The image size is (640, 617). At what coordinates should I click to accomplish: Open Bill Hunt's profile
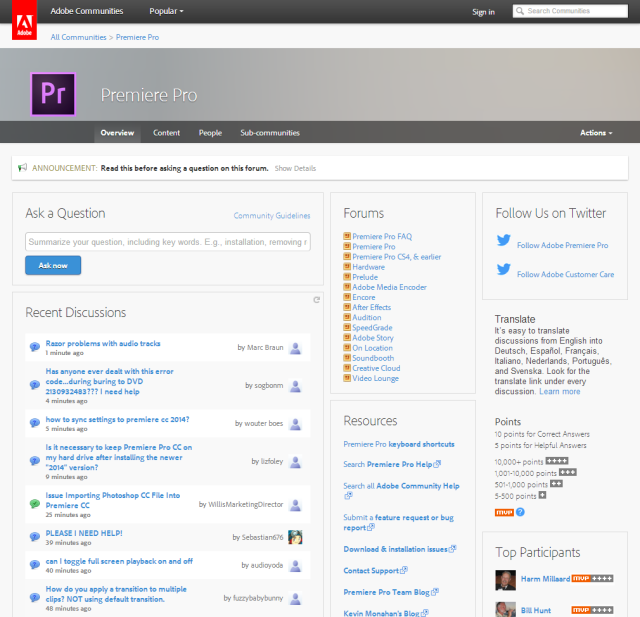[536, 610]
